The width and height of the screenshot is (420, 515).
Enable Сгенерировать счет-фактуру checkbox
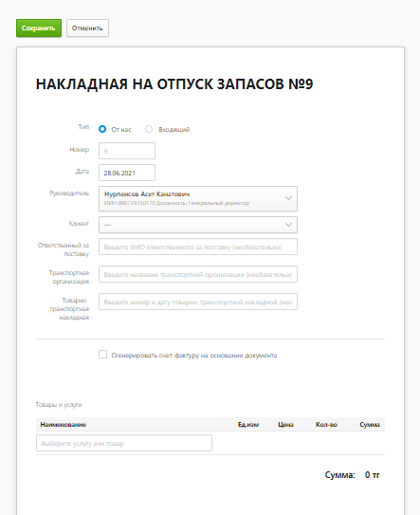tap(102, 355)
